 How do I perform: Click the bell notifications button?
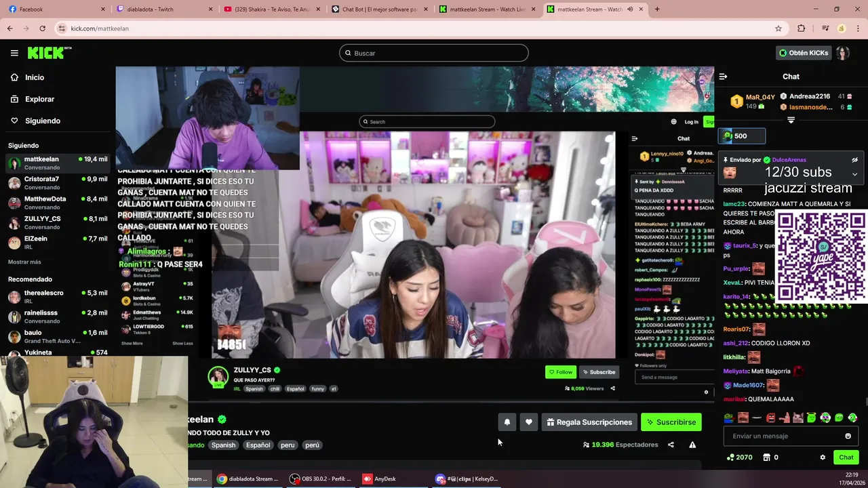[x=507, y=422]
